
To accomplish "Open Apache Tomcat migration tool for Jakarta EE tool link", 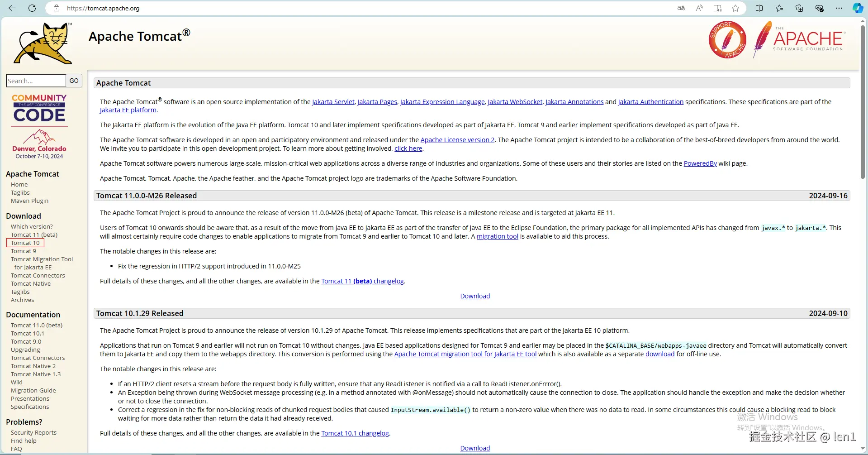I will [465, 354].
